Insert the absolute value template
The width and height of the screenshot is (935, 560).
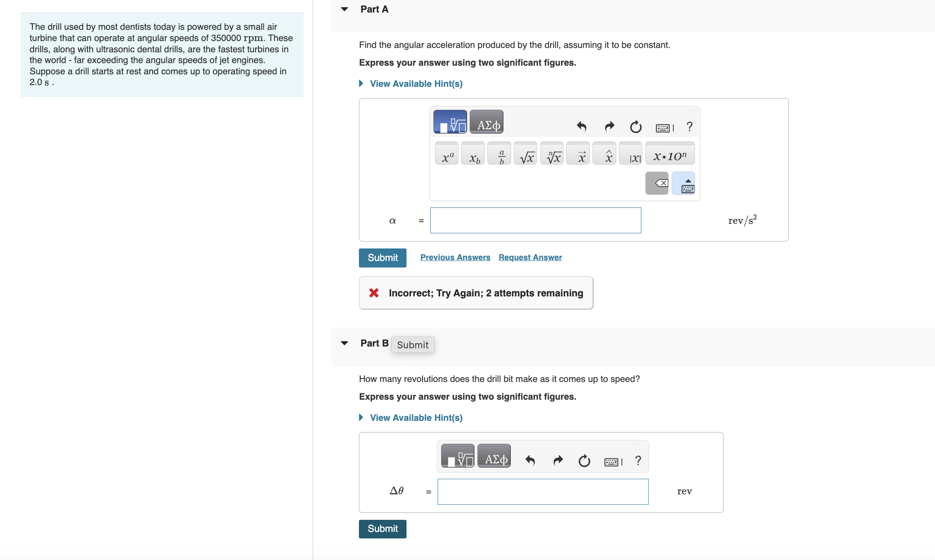(x=631, y=154)
